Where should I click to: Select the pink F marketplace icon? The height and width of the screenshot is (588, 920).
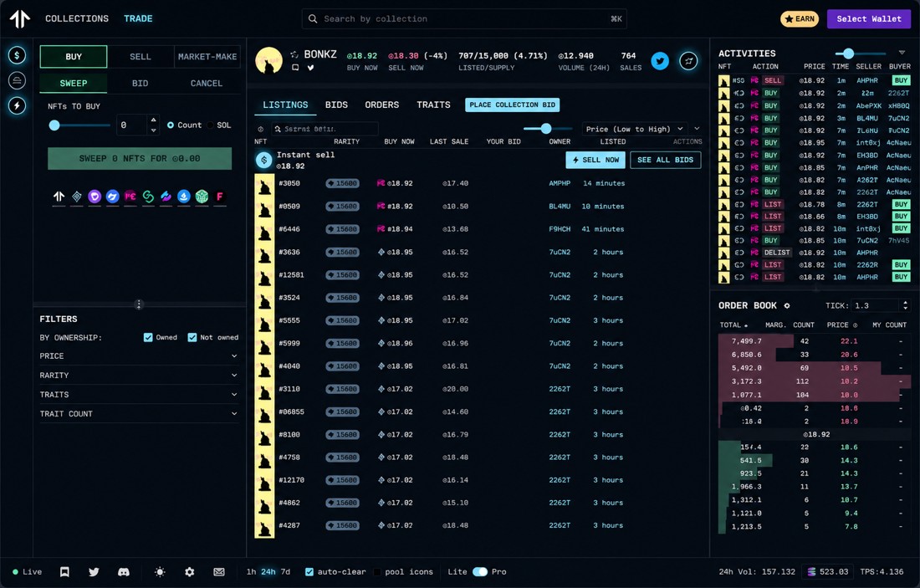(x=219, y=197)
